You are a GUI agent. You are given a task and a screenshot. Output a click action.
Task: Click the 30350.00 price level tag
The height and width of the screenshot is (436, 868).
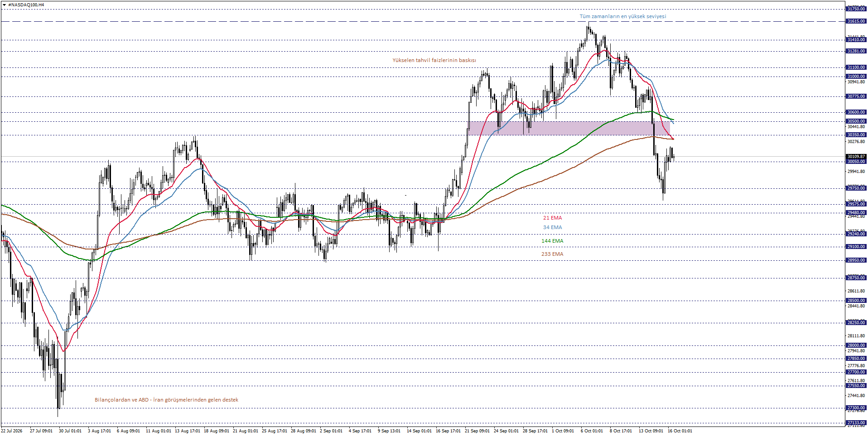pos(856,135)
